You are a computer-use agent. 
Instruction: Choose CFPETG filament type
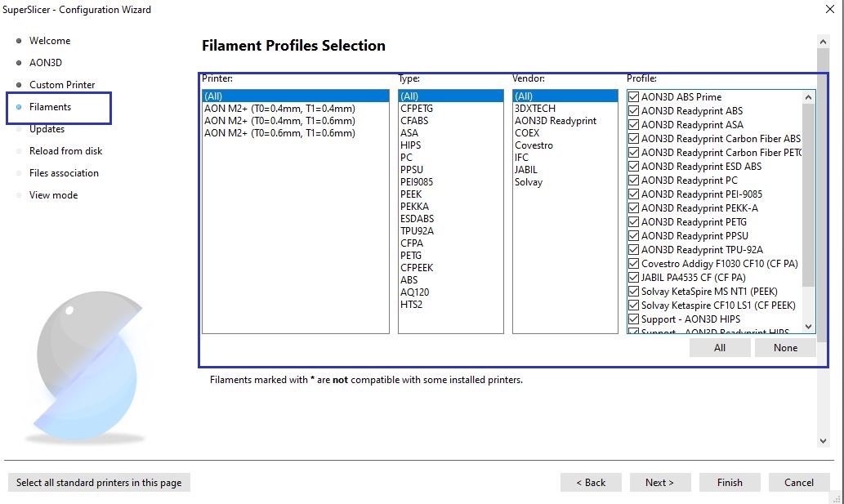click(450, 109)
